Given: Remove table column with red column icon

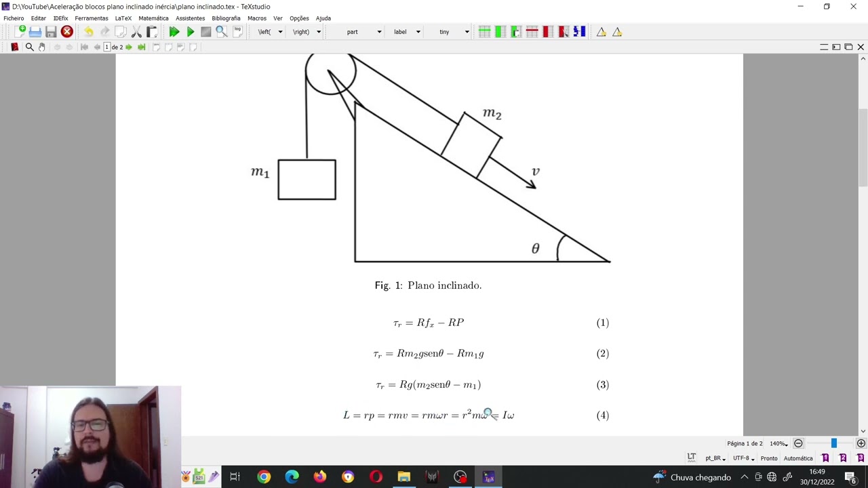Looking at the screenshot, I should click(547, 32).
